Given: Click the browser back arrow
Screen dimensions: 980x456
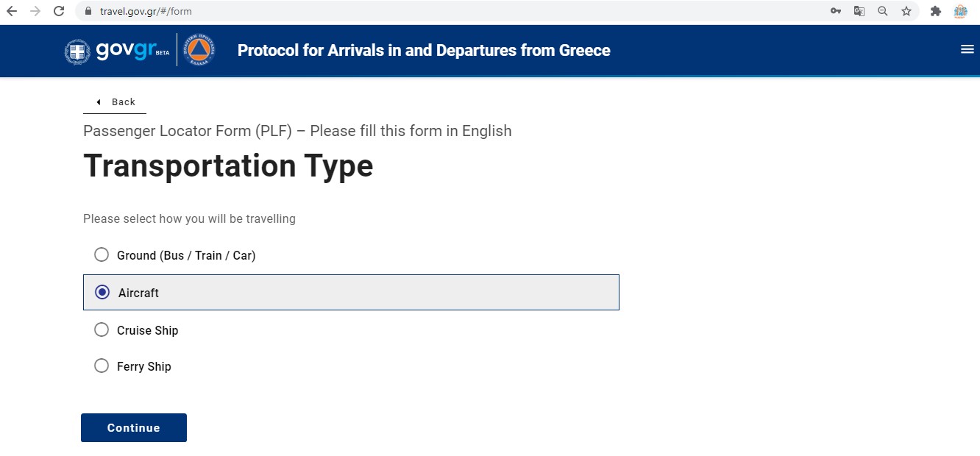Looking at the screenshot, I should 12,11.
